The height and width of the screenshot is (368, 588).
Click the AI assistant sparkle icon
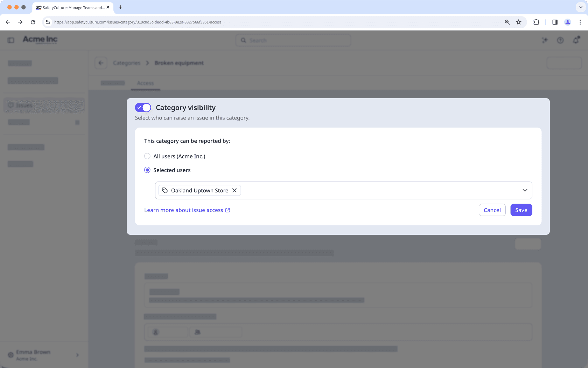point(545,40)
